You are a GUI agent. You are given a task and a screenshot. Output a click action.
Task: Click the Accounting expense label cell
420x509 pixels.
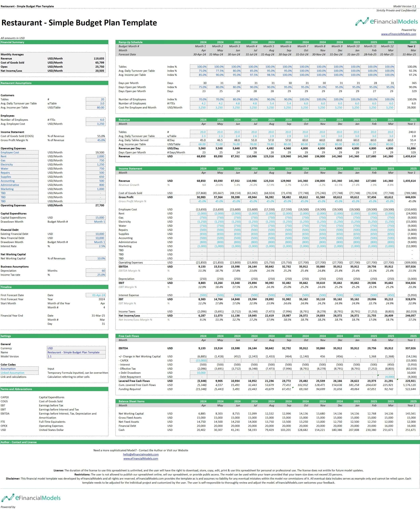(x=19, y=181)
